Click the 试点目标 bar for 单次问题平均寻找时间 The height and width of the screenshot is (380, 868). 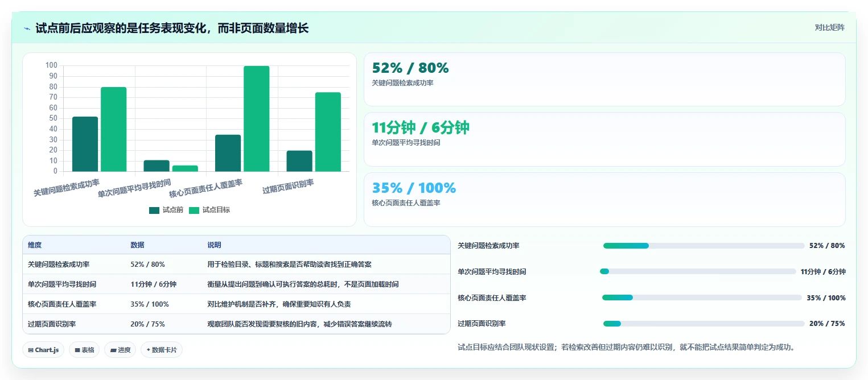(x=185, y=168)
